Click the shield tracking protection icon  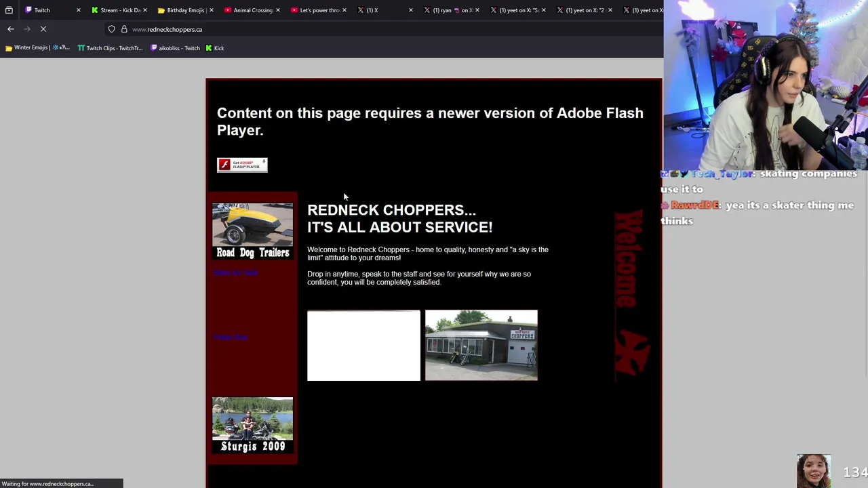click(x=111, y=29)
